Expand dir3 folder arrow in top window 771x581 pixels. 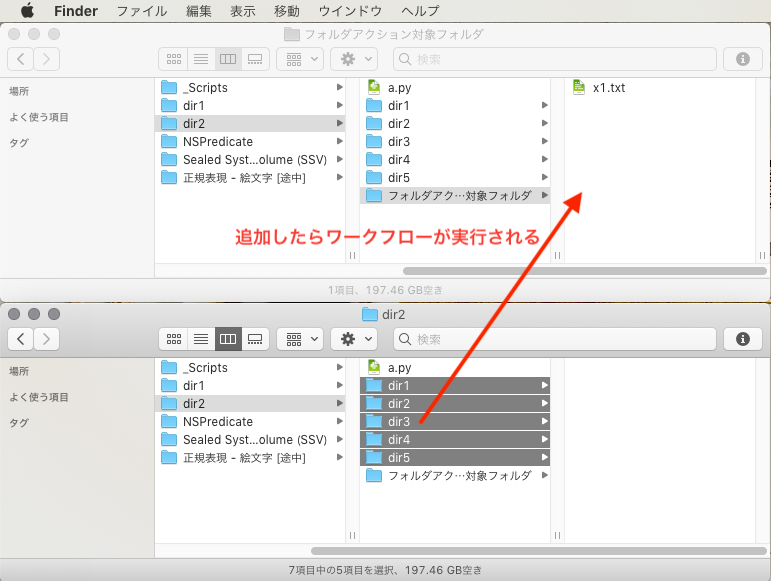pyautogui.click(x=545, y=142)
